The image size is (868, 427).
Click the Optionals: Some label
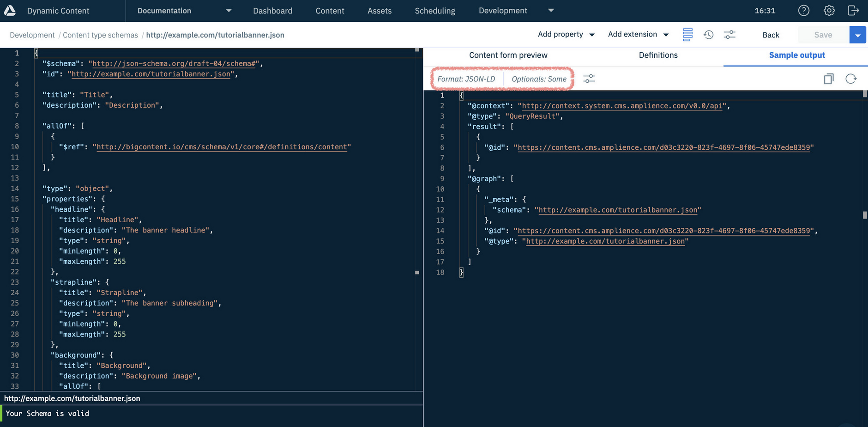(539, 79)
